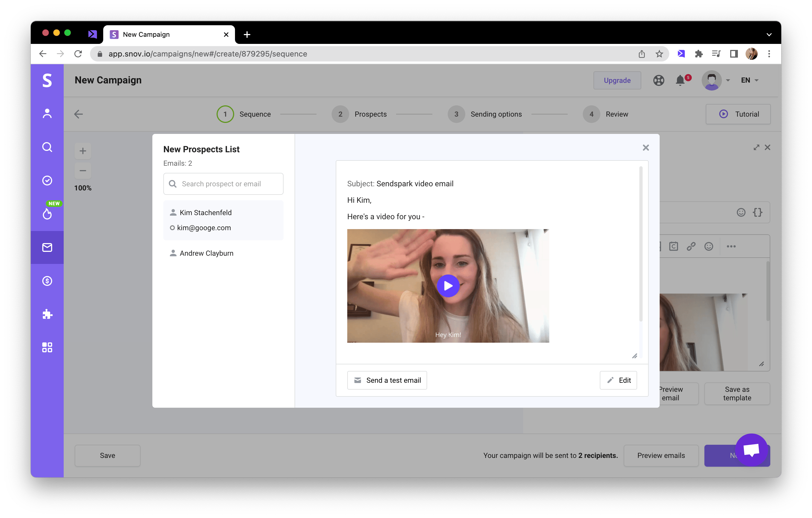Select email kim@googe.com

204,227
